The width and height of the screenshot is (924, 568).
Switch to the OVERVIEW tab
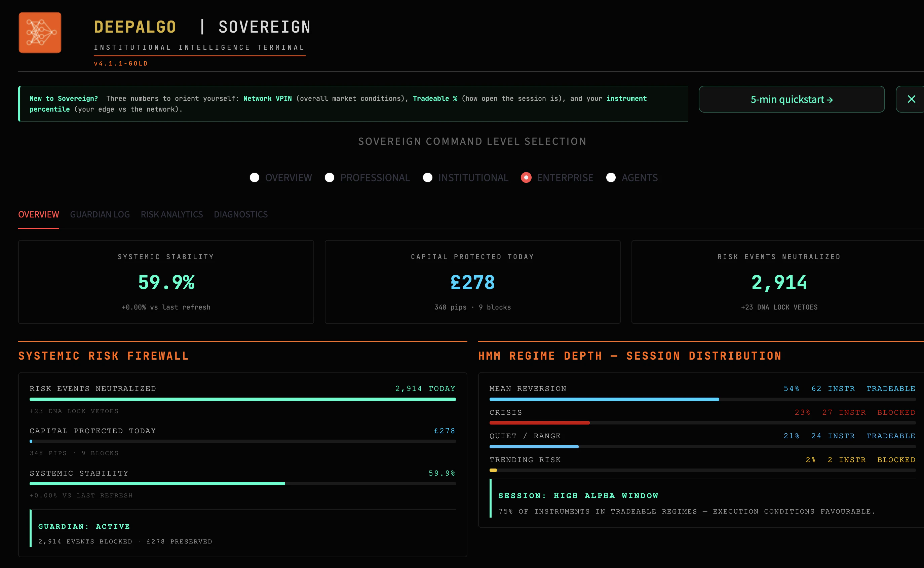pos(39,214)
